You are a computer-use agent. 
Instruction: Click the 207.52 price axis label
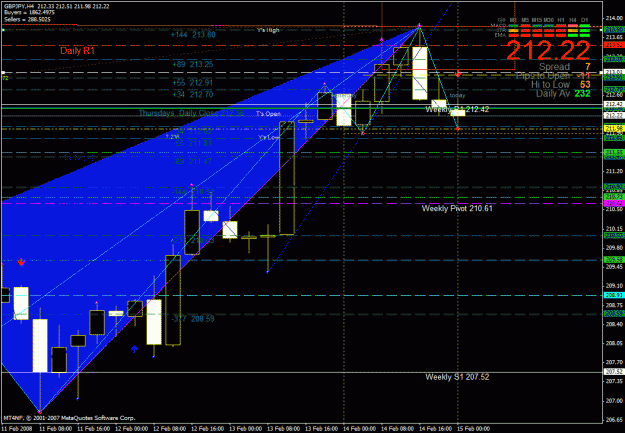click(x=615, y=372)
